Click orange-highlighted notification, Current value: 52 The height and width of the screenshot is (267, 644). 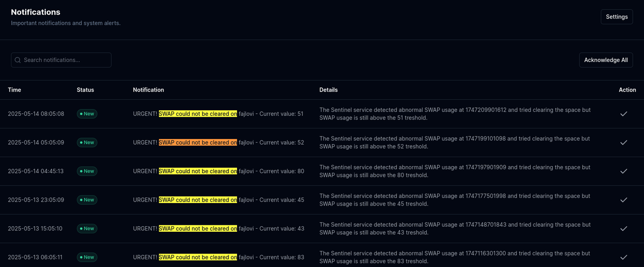218,143
